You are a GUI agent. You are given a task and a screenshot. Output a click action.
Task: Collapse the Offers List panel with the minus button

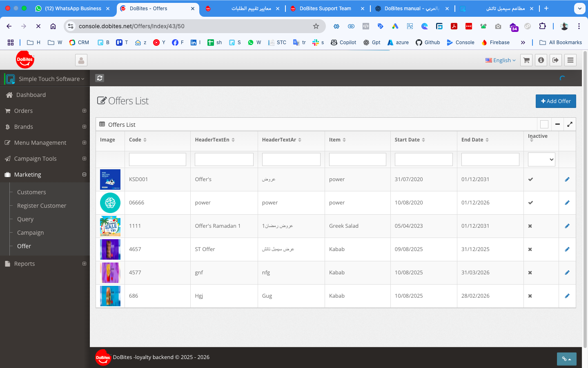tap(557, 124)
